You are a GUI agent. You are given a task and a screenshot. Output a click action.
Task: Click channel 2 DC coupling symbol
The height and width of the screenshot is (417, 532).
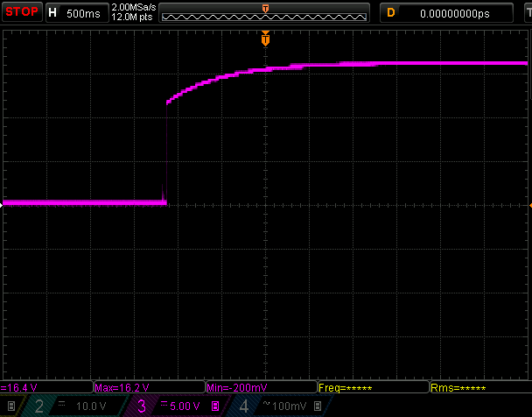tap(62, 403)
